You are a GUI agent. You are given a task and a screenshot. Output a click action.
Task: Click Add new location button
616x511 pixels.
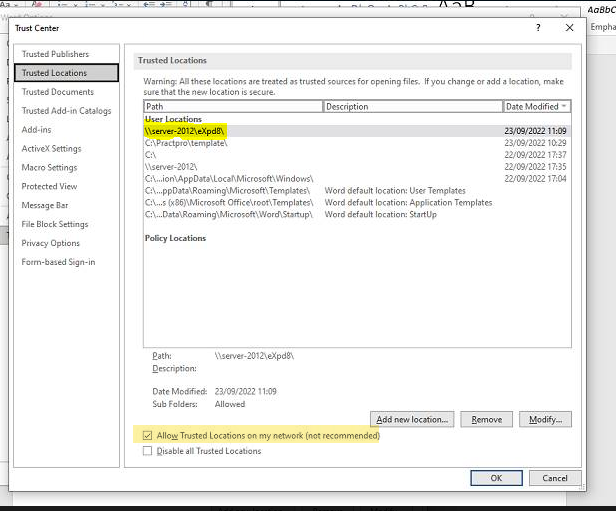[412, 419]
